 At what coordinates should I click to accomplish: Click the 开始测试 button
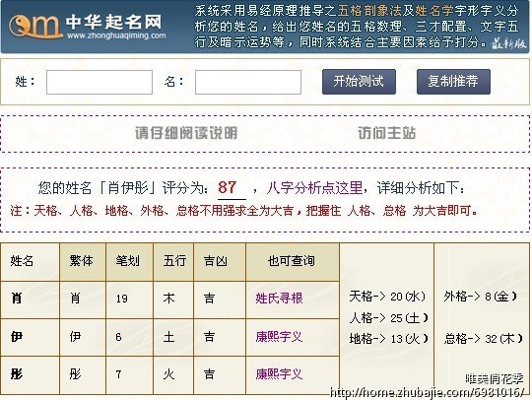359,82
